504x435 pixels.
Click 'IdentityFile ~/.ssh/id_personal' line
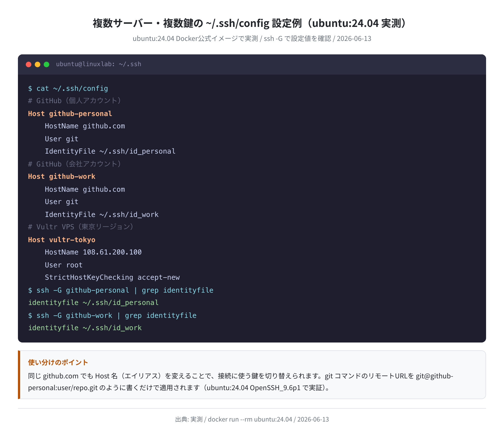click(110, 151)
